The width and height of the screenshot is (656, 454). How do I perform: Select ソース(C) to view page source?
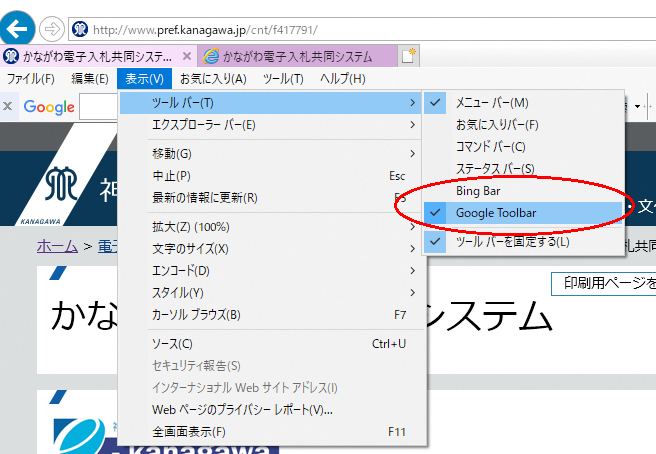[270, 344]
